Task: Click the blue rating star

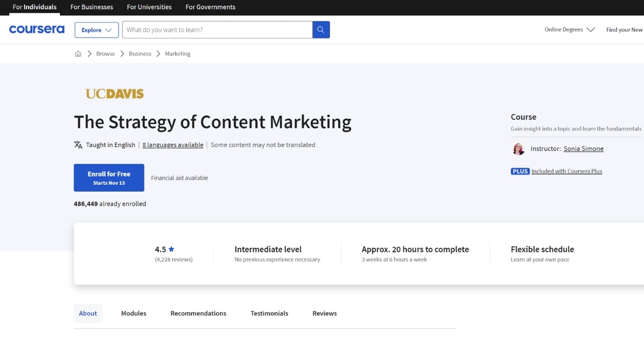Action: pyautogui.click(x=171, y=249)
